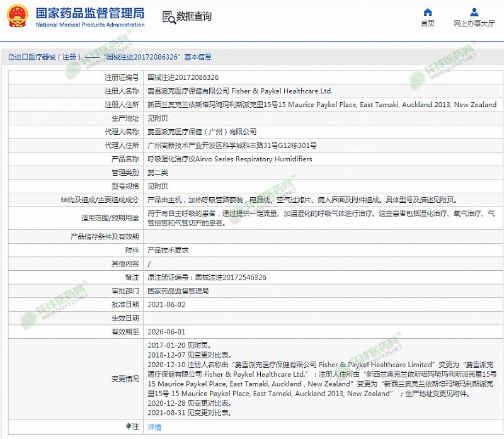The height and width of the screenshot is (439, 504).
Task: Click the 数据查询 magnifier document icon
Action: tap(168, 17)
